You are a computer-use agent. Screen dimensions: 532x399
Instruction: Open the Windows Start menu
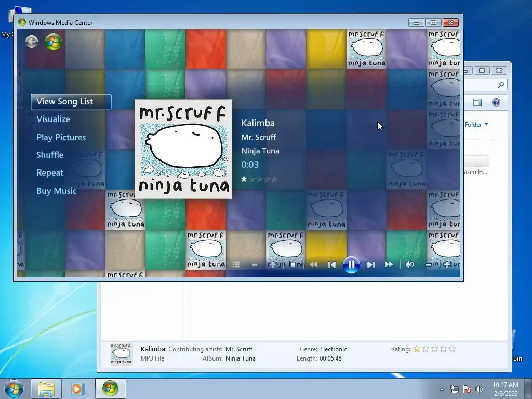[x=14, y=389]
